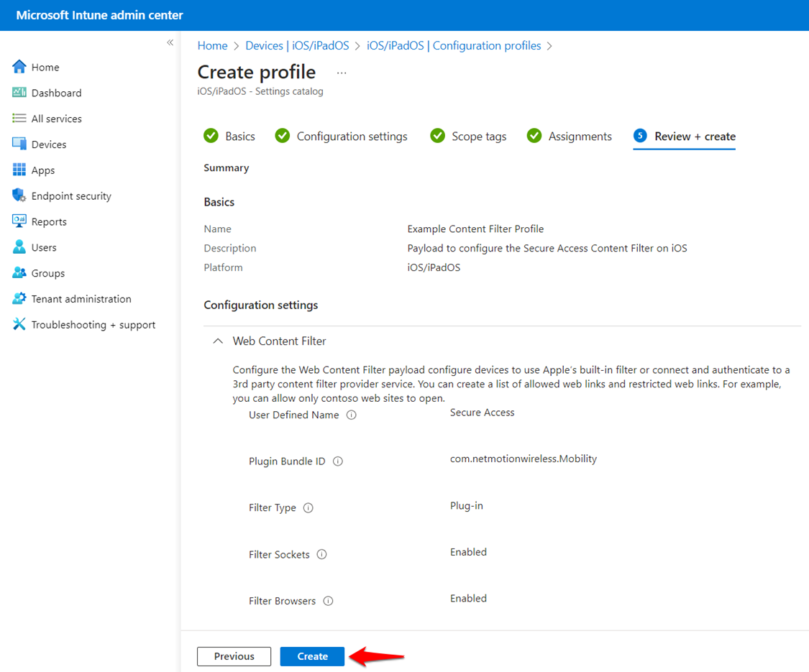Open All services in sidebar

[x=56, y=119]
